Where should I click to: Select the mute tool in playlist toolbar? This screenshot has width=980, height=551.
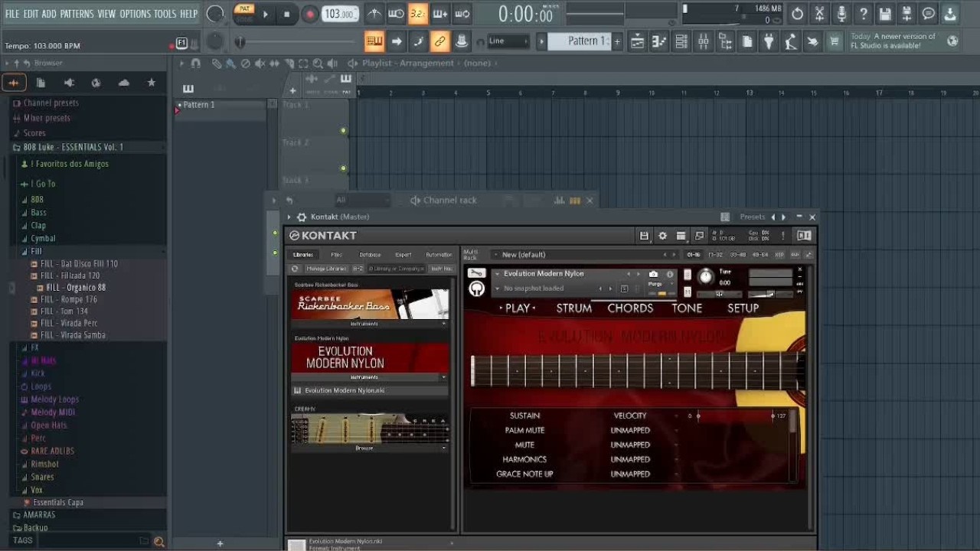point(260,64)
